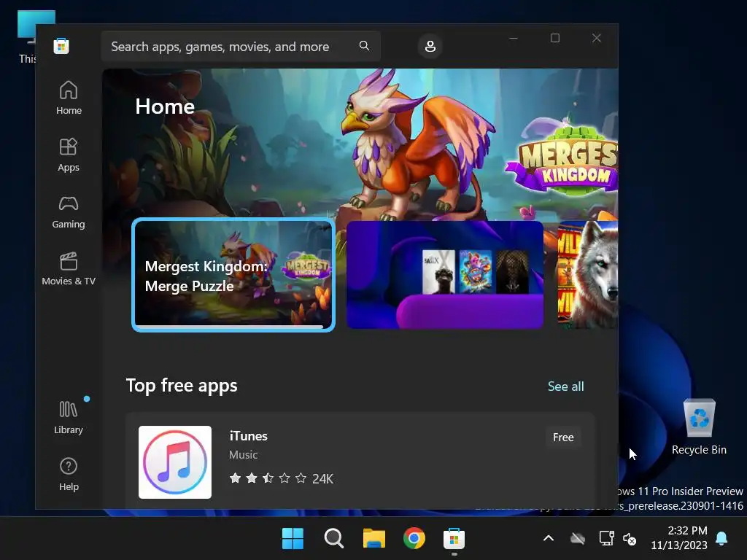This screenshot has width=747, height=560.
Task: Open the Help section
Action: click(69, 474)
